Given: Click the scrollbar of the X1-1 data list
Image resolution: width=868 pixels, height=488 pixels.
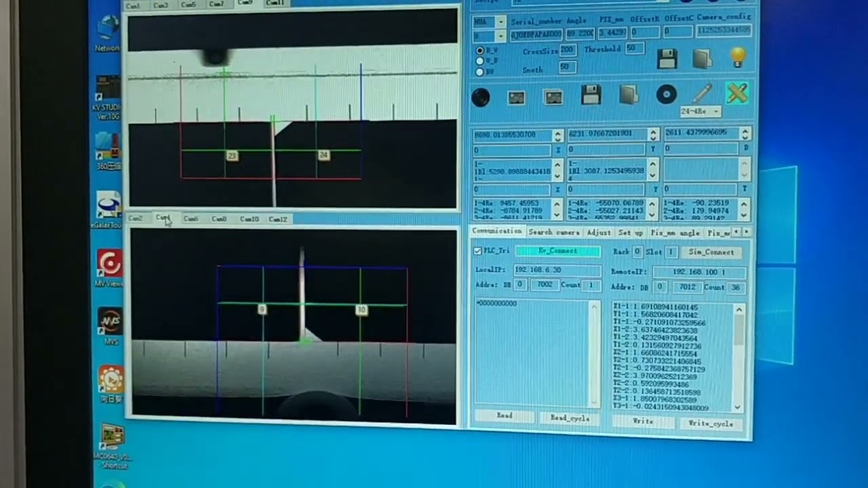Looking at the screenshot, I should tap(738, 358).
